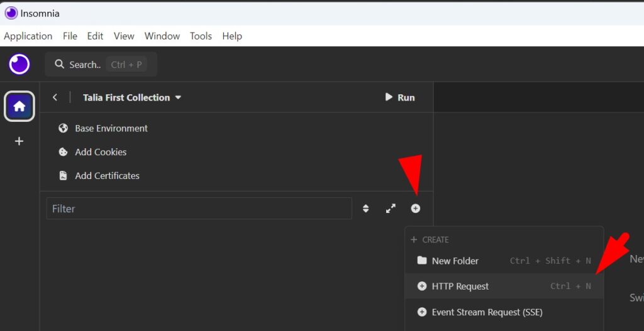Focus the Filter input field

click(x=199, y=209)
